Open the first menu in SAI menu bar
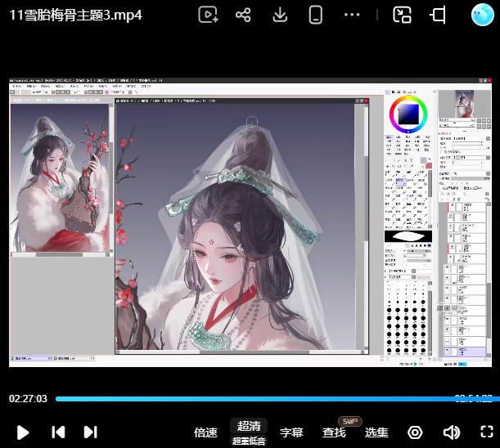The image size is (500, 448). point(16,86)
